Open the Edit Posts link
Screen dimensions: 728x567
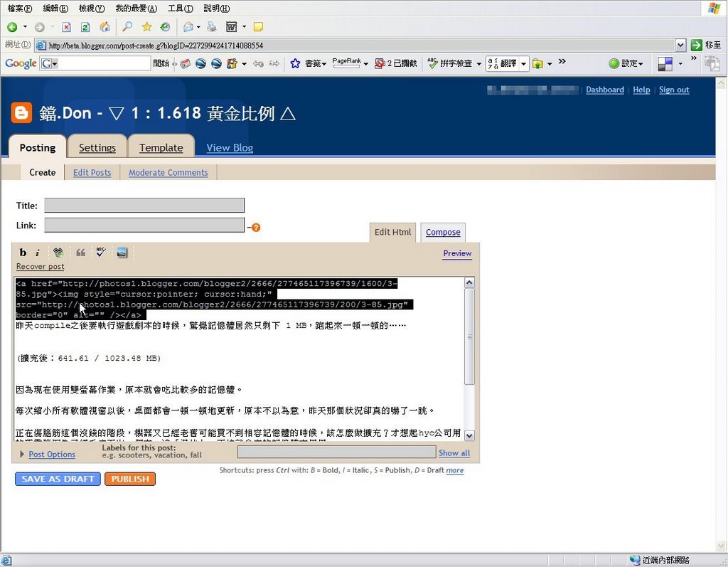(92, 172)
